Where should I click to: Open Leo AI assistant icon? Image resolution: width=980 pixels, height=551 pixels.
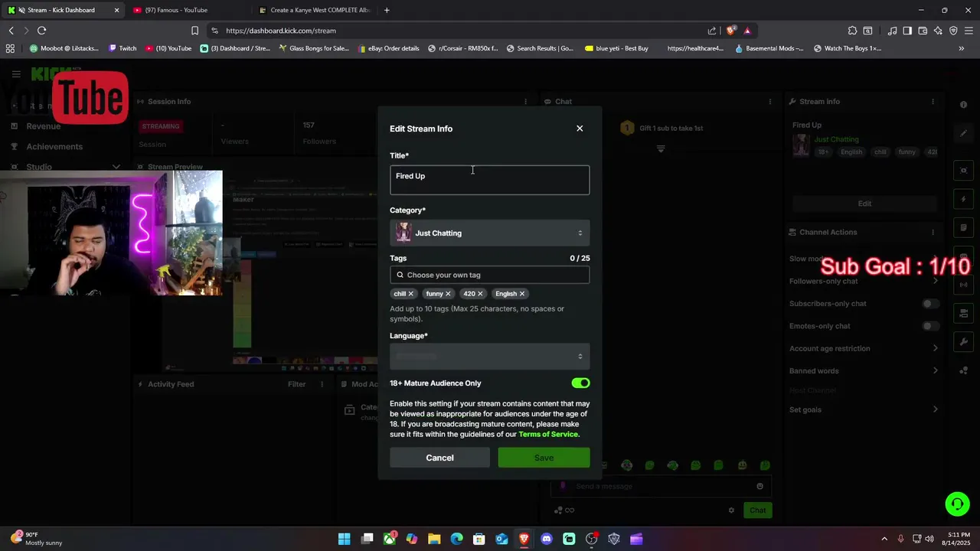click(938, 31)
